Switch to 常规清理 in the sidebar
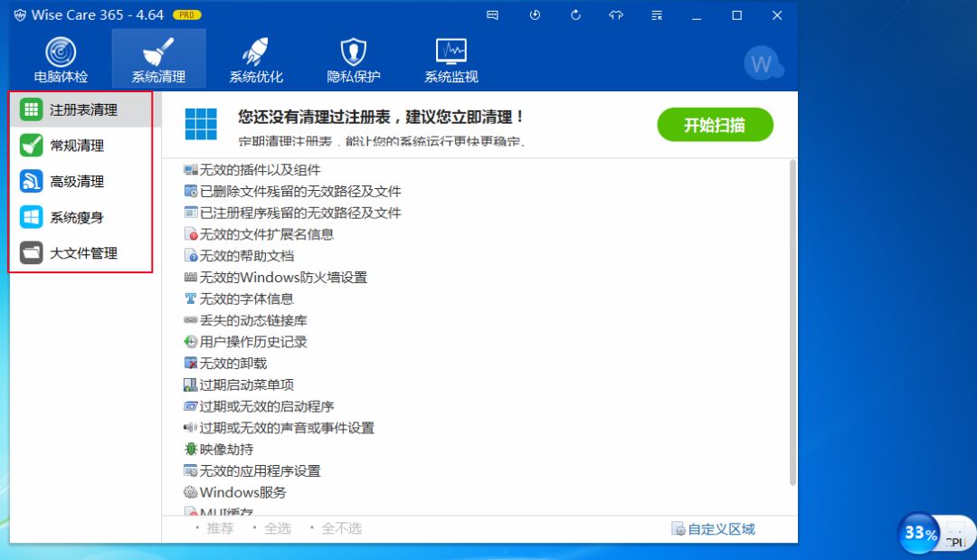The image size is (977, 560). 72,146
